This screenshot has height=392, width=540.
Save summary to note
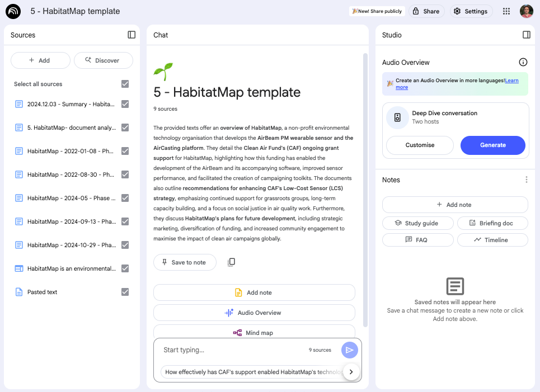pyautogui.click(x=185, y=262)
